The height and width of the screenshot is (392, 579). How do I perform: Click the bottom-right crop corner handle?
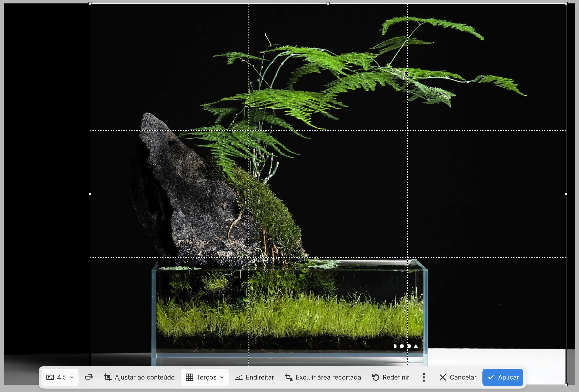click(566, 385)
